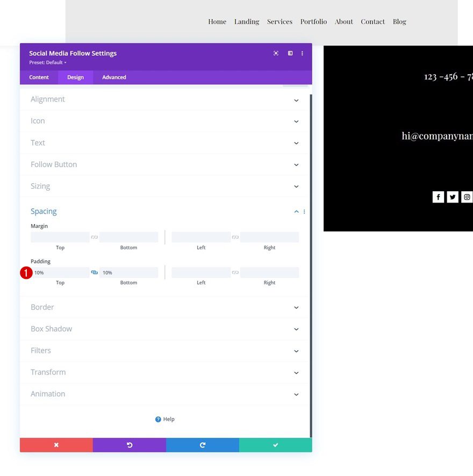The image size is (473, 476).
Task: Link margin top and bottom values
Action: click(x=95, y=237)
